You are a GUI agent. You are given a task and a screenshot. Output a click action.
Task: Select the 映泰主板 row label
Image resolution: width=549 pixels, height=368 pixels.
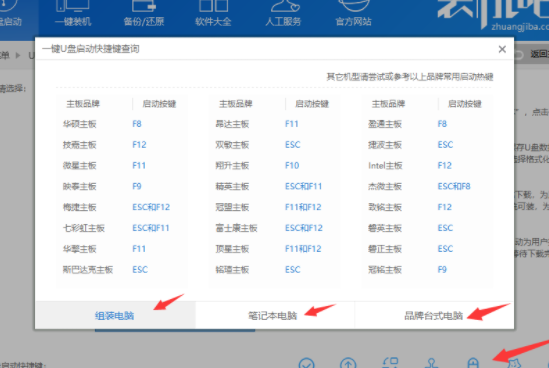[x=79, y=186]
